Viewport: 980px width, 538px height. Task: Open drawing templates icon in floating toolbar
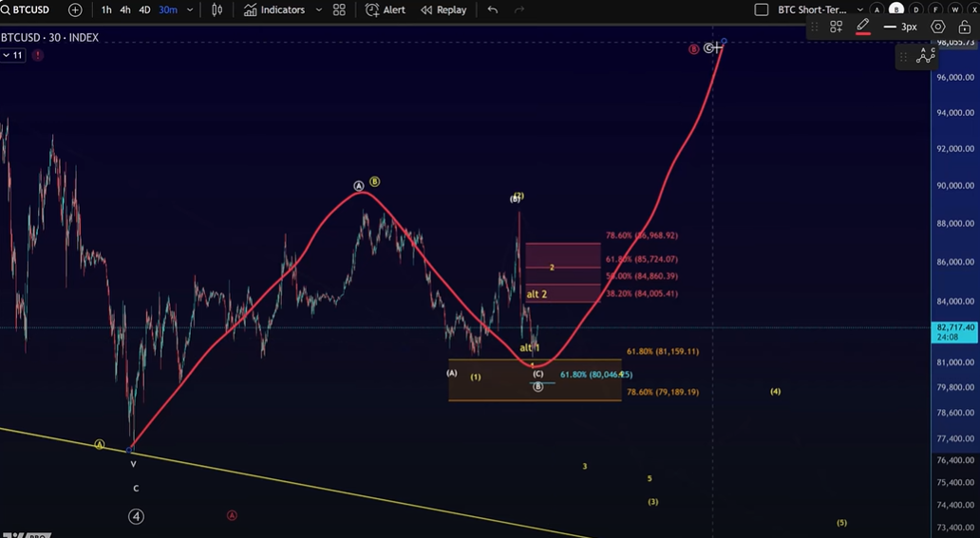(x=836, y=27)
